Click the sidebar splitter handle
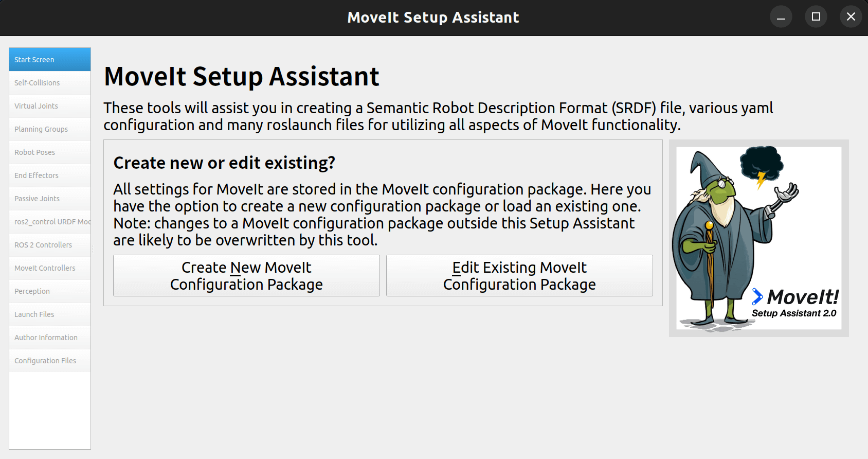Screen dimensions: 868x459 click(93, 249)
